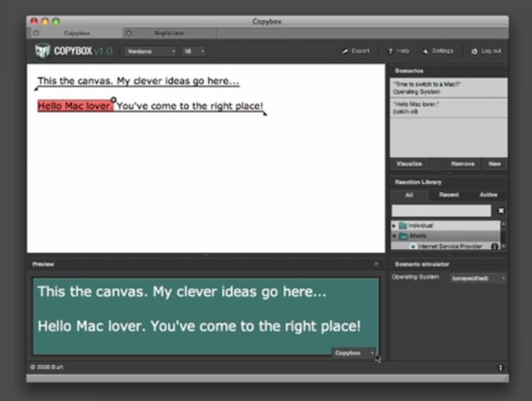
Task: Switch to the Copybox tab
Action: pos(76,33)
